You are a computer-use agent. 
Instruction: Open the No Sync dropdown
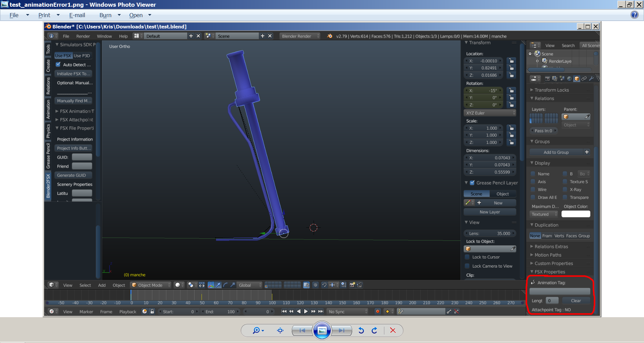347,311
